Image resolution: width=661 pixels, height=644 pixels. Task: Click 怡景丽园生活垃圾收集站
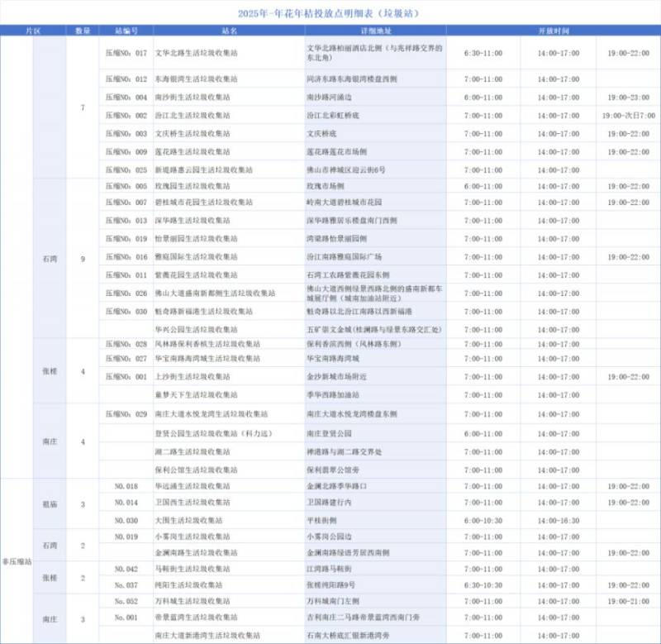pyautogui.click(x=196, y=239)
